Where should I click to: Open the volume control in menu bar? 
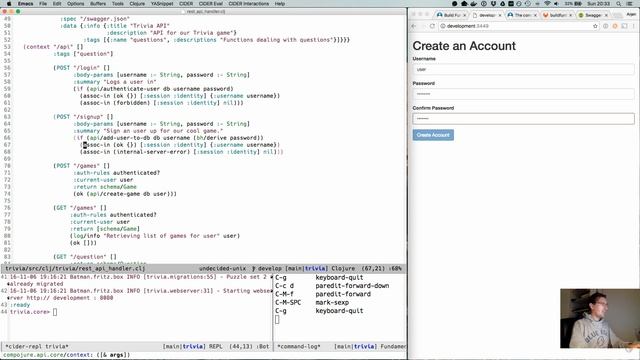557,4
